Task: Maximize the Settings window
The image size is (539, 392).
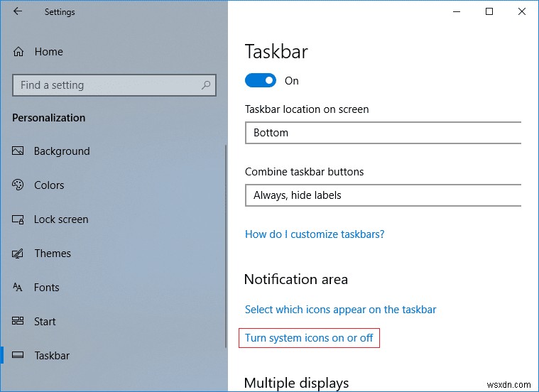Action: (489, 11)
